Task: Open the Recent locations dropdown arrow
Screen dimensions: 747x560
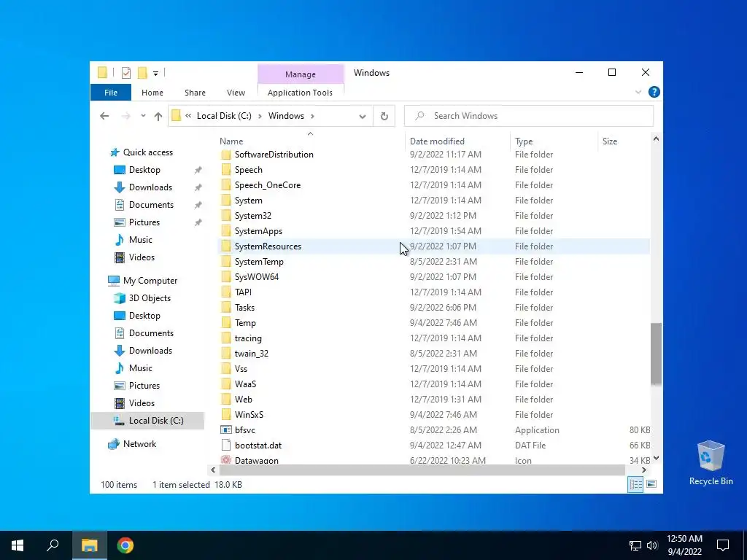Action: tap(143, 116)
